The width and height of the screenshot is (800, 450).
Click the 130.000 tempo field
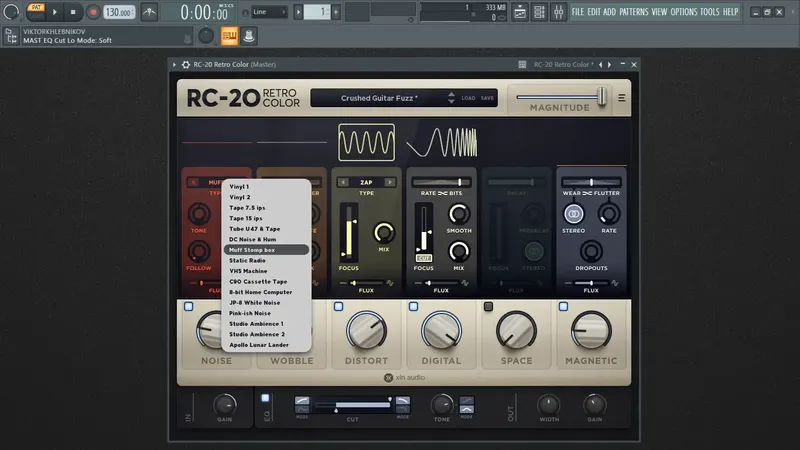119,12
